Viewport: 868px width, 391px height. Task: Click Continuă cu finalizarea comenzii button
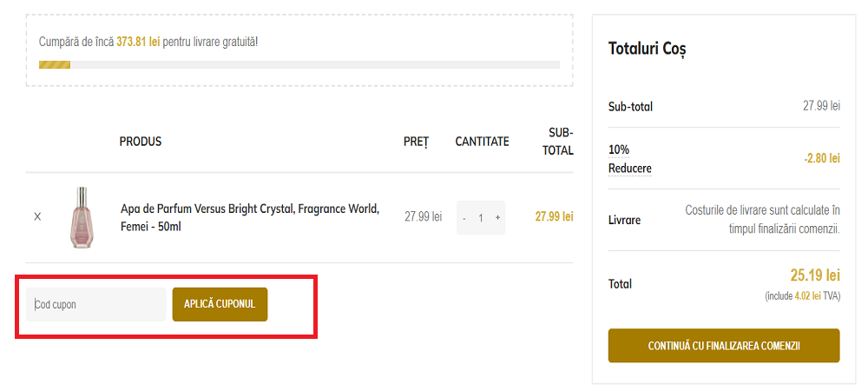click(x=724, y=346)
